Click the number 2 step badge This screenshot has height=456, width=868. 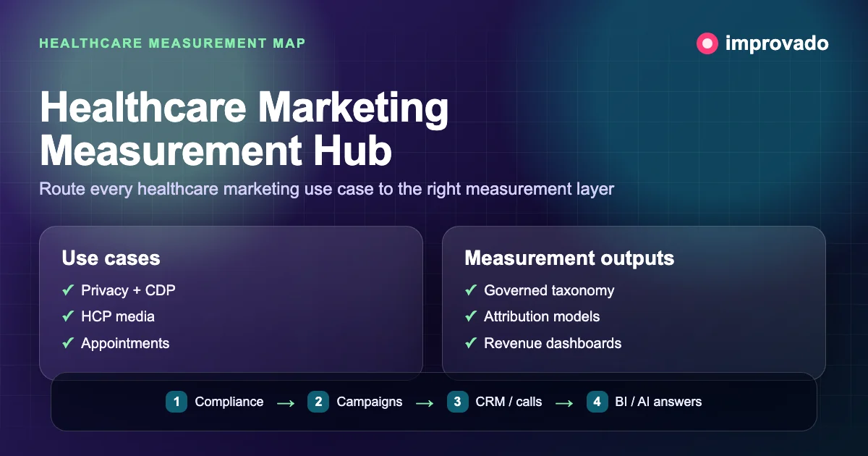point(318,402)
